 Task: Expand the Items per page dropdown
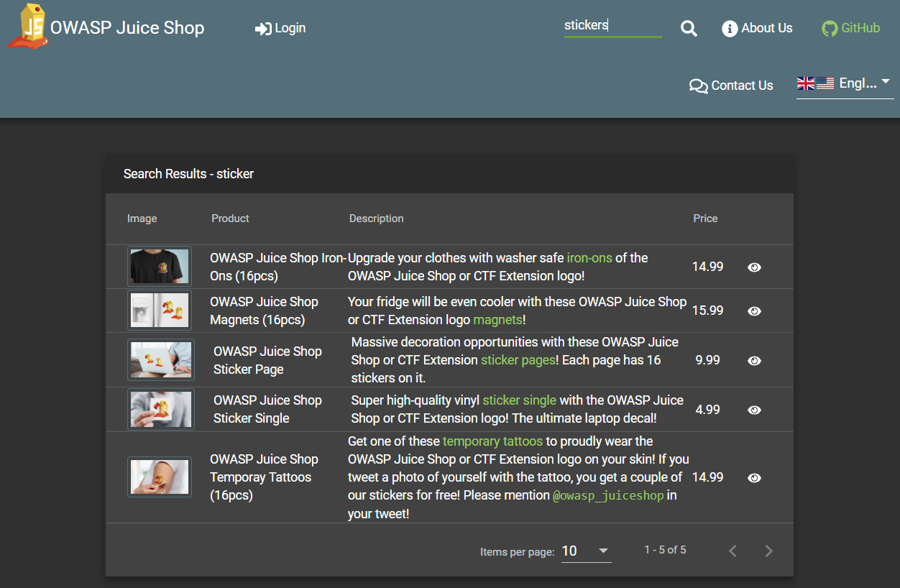tap(586, 551)
